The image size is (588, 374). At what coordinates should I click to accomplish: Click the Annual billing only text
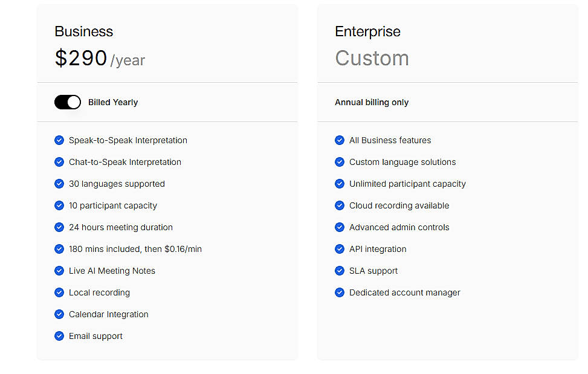click(372, 102)
